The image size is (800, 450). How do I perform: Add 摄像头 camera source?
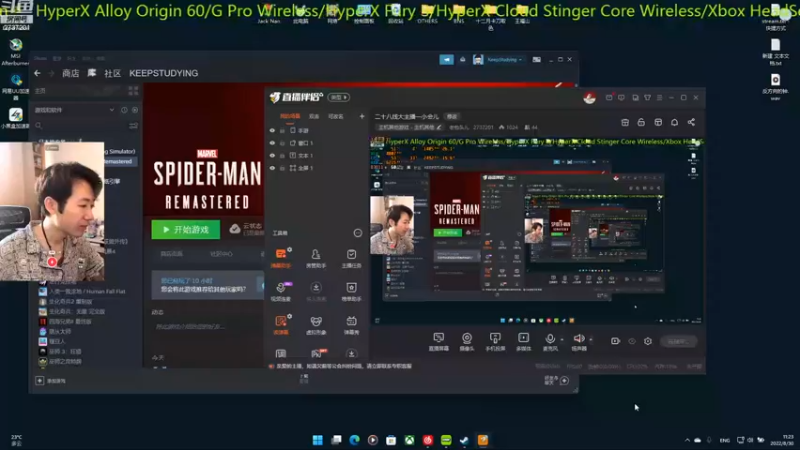(x=466, y=341)
